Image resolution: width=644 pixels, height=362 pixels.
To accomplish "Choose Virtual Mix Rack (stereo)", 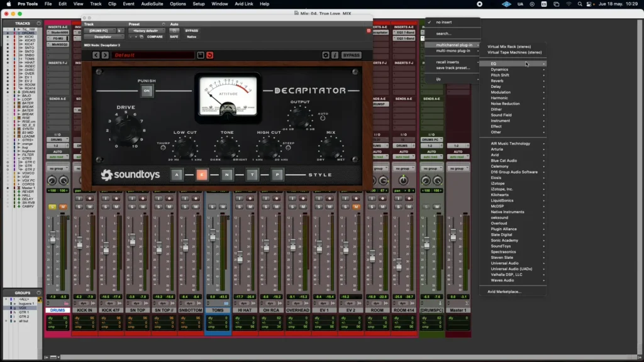I will (x=509, y=47).
